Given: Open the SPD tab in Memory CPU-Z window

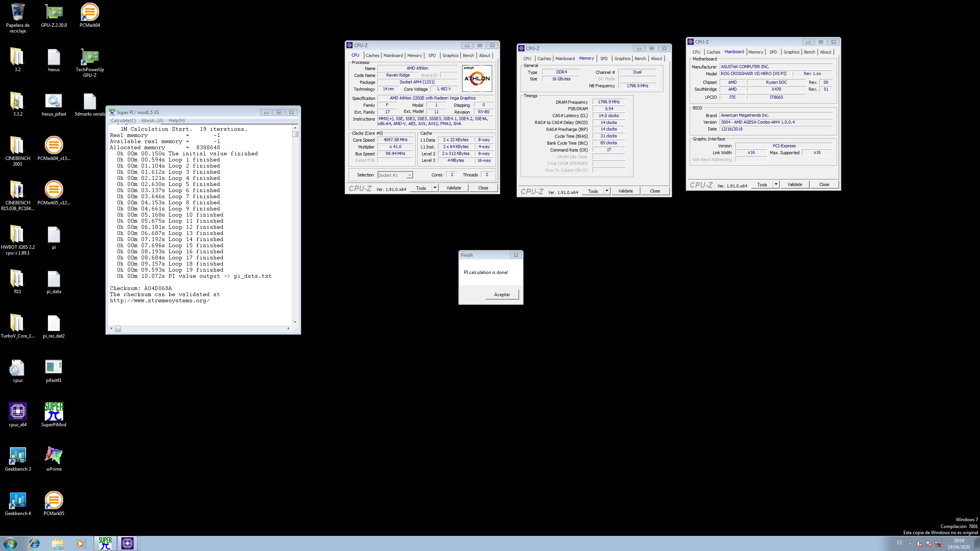Looking at the screenshot, I should 604,59.
